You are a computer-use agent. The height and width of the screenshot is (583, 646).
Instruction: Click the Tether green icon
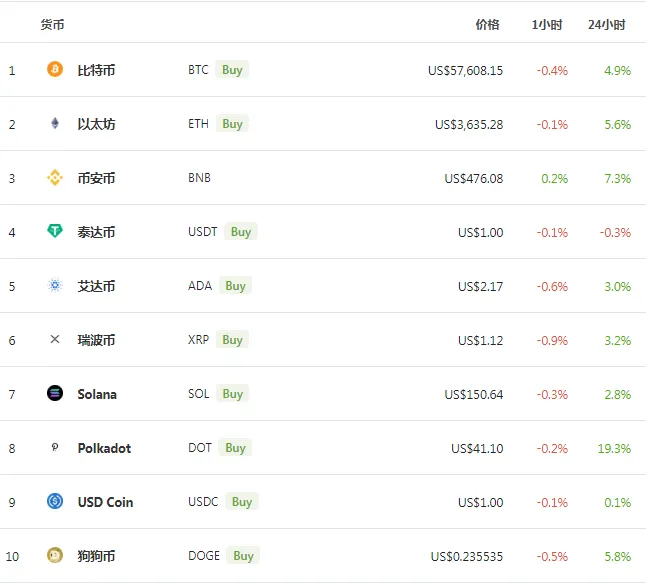coord(55,231)
